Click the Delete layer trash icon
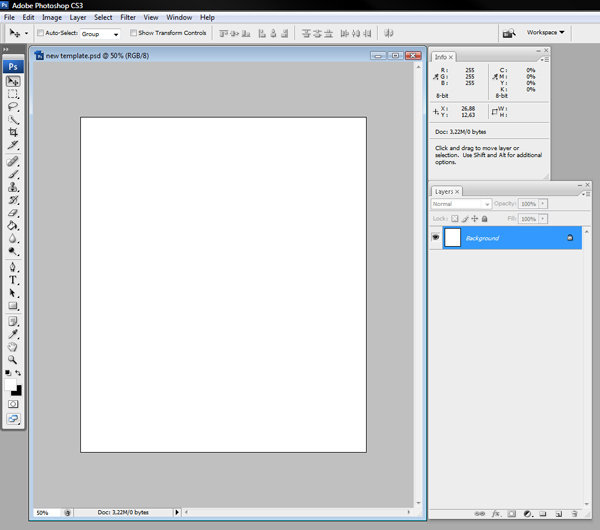The width and height of the screenshot is (600, 530). pos(574,514)
